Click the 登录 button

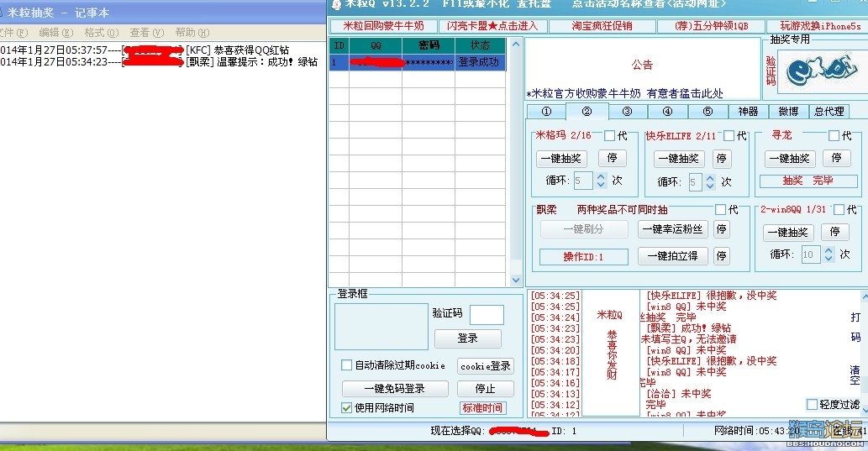468,338
